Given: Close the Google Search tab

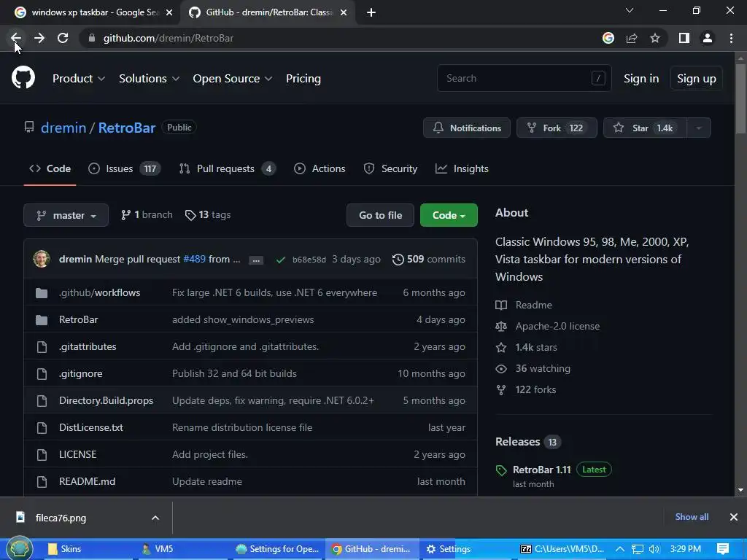Looking at the screenshot, I should click(x=169, y=12).
